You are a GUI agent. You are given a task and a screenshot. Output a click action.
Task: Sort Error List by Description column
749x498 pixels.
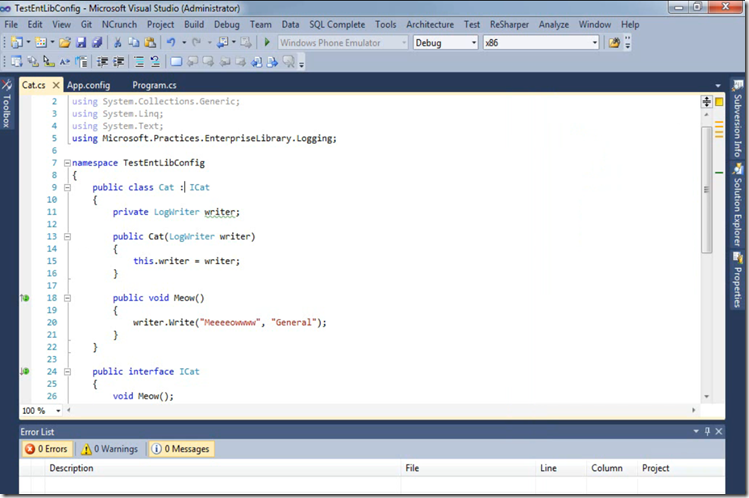[223, 468]
